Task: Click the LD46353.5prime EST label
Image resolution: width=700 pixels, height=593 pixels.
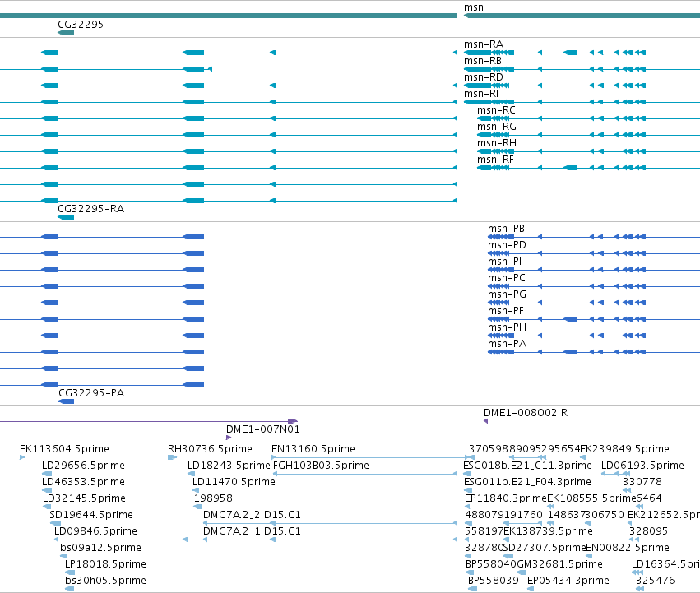Action: (83, 482)
